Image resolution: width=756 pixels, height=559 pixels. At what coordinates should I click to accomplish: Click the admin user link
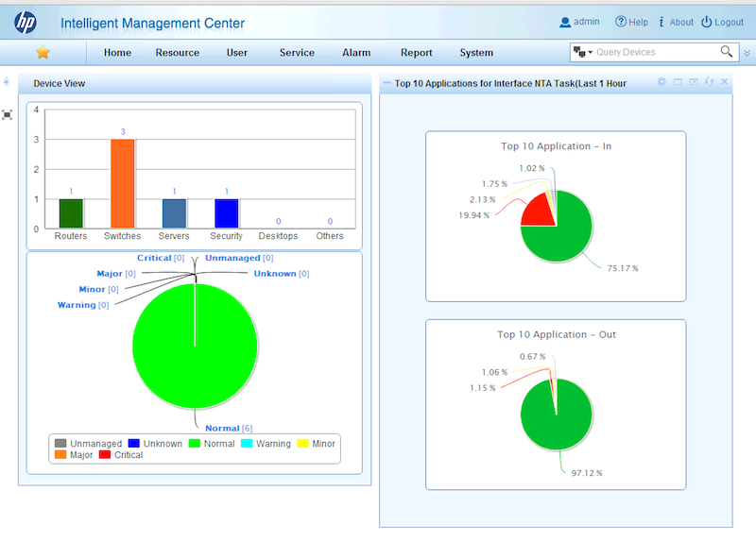point(579,22)
